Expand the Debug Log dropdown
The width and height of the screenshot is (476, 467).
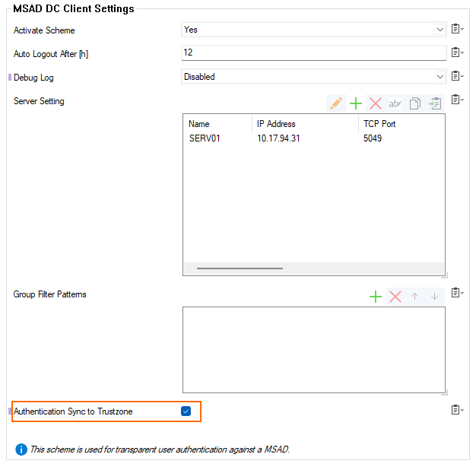pyautogui.click(x=440, y=77)
